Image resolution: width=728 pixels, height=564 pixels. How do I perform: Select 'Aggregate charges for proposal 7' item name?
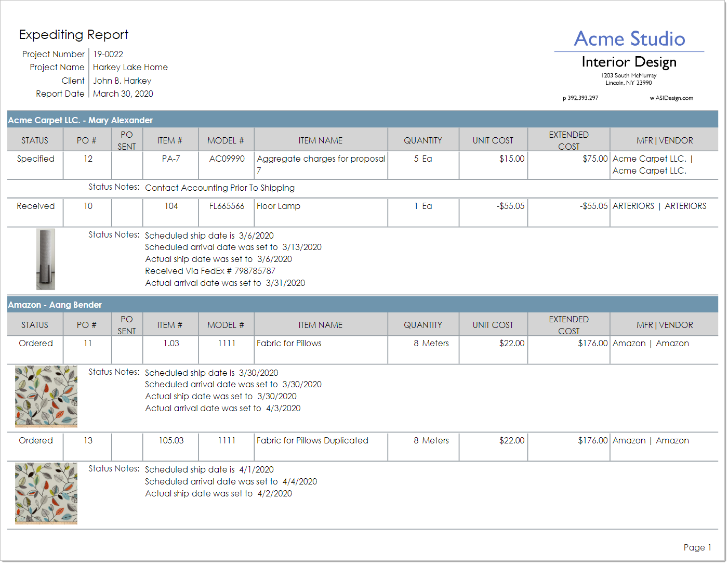[321, 165]
